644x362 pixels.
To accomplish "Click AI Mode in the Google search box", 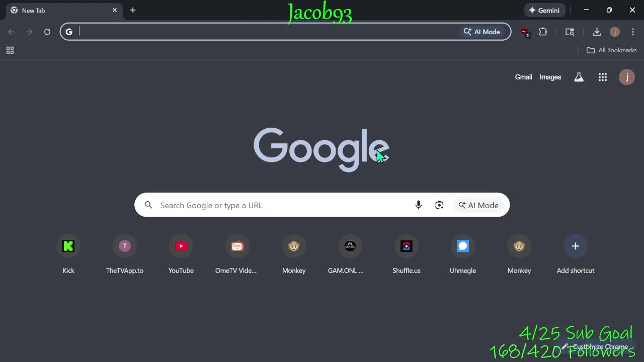I will (478, 205).
